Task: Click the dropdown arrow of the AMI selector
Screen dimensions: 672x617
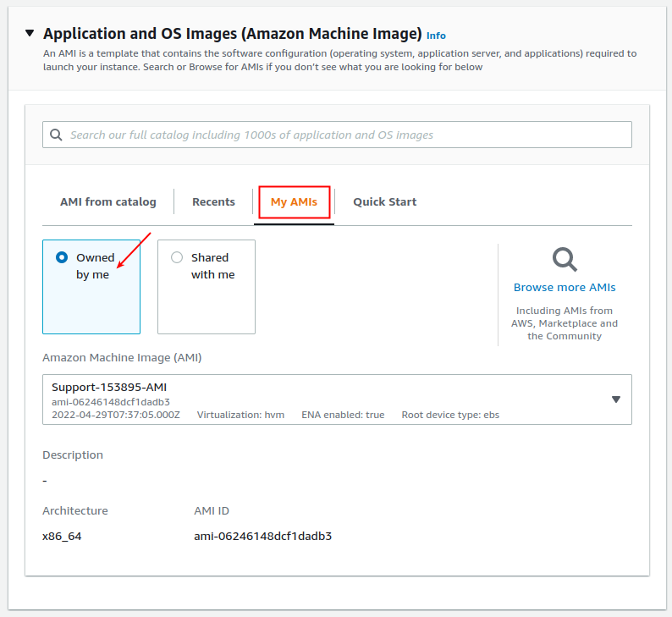Action: (616, 399)
